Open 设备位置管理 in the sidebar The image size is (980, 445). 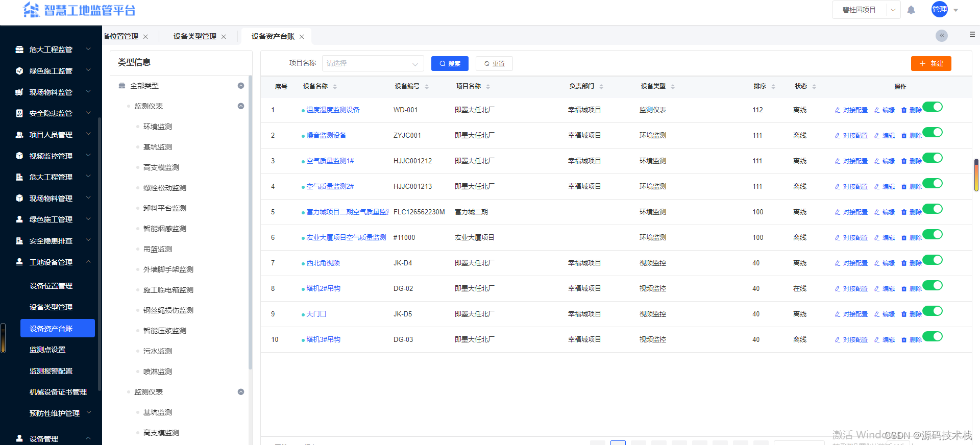(x=51, y=286)
